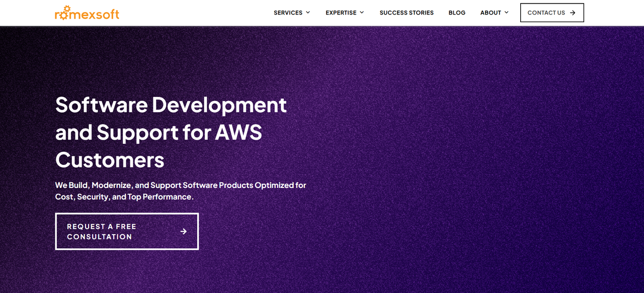644x293 pixels.
Task: Expand the Services chevron arrow
Action: (308, 13)
